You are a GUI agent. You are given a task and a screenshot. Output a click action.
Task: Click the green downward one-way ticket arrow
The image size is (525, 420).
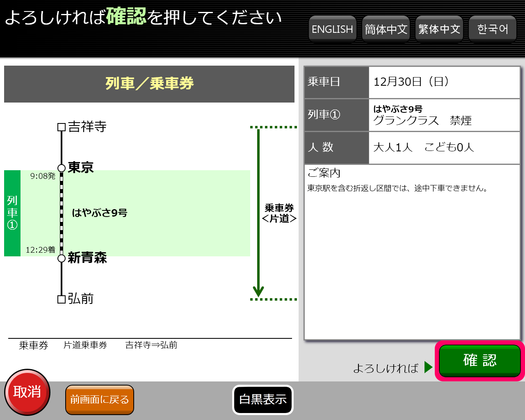[258, 213]
